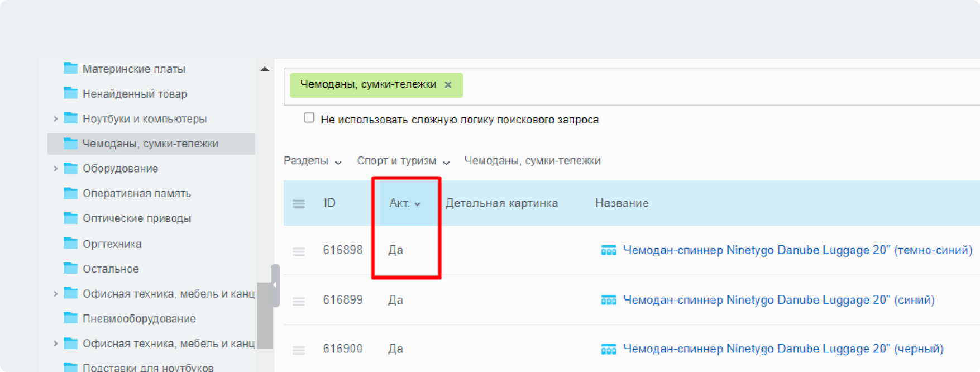The image size is (980, 372).
Task: Open Чемодан-спиннер Ninetygo Danube (черный) link
Action: pyautogui.click(x=783, y=349)
